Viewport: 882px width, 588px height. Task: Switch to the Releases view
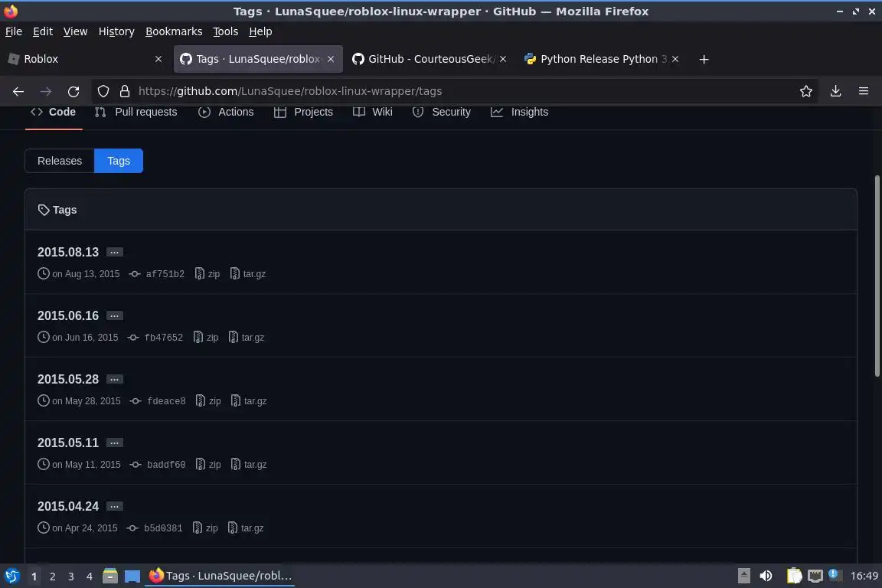click(60, 161)
